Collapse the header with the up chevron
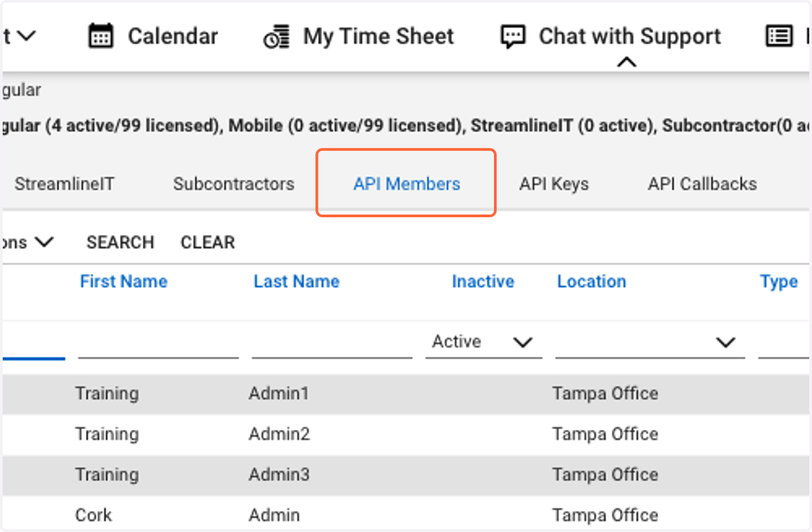The height and width of the screenshot is (532, 812). click(627, 62)
